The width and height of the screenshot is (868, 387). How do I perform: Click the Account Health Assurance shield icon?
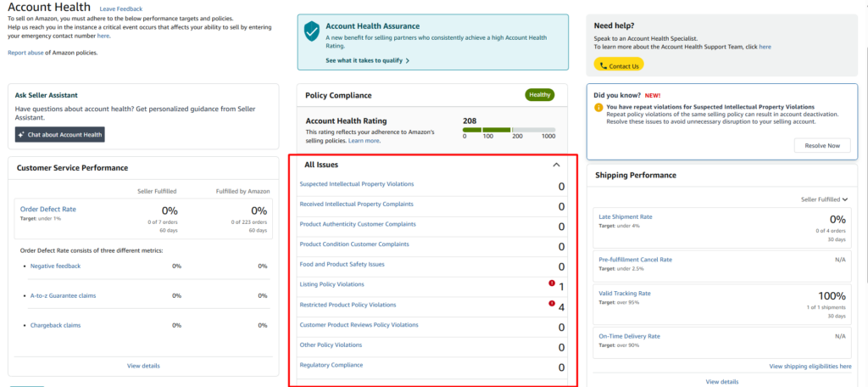[312, 31]
